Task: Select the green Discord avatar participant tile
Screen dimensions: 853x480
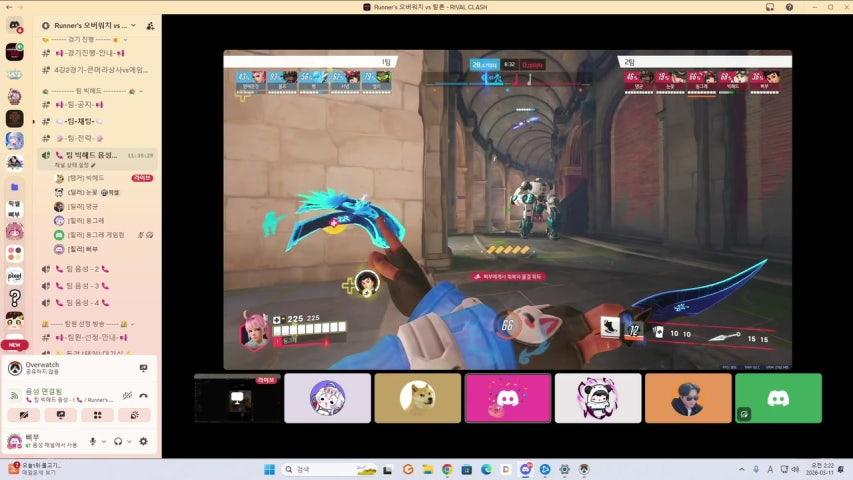Action: pyautogui.click(x=778, y=398)
